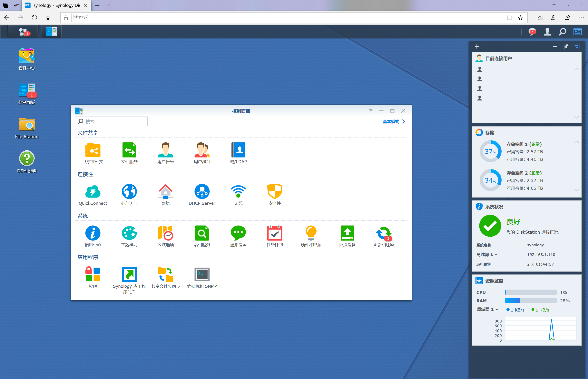Open DHCP Server settings
This screenshot has height=379, width=588.
click(202, 192)
